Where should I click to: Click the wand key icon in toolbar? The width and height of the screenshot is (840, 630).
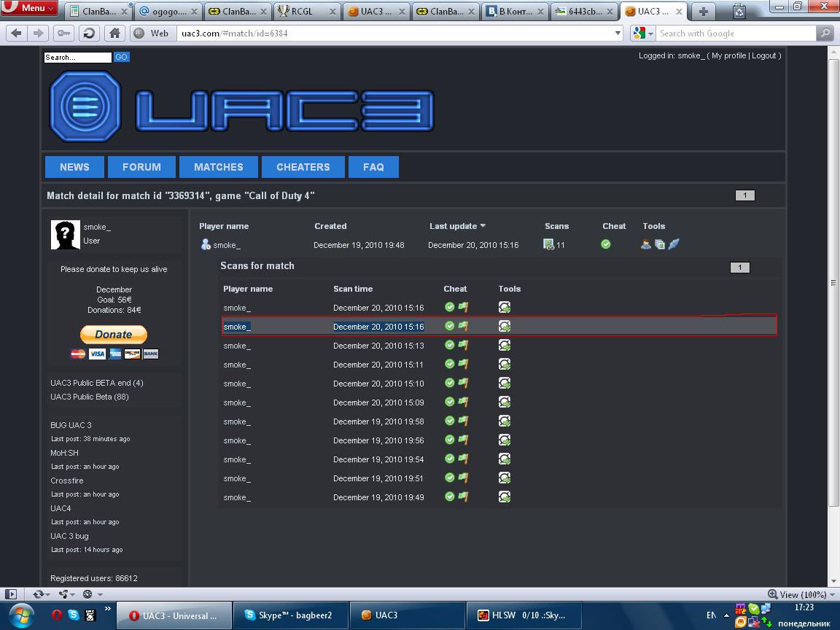(x=63, y=34)
